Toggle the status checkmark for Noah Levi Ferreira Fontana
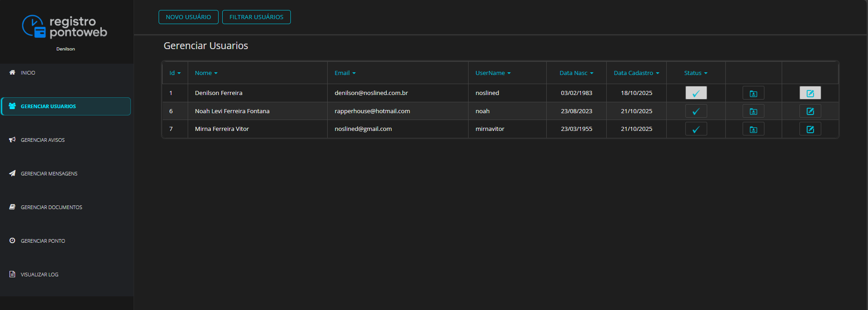The height and width of the screenshot is (310, 868). tap(696, 111)
